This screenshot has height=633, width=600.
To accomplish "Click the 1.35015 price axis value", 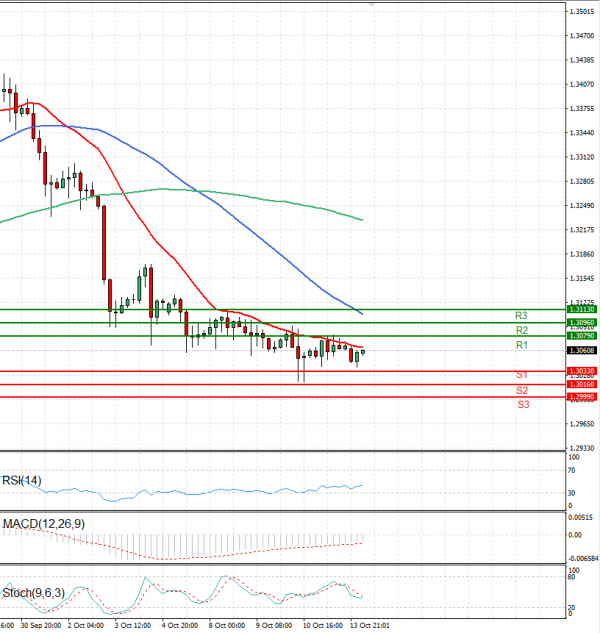I will pyautogui.click(x=582, y=12).
